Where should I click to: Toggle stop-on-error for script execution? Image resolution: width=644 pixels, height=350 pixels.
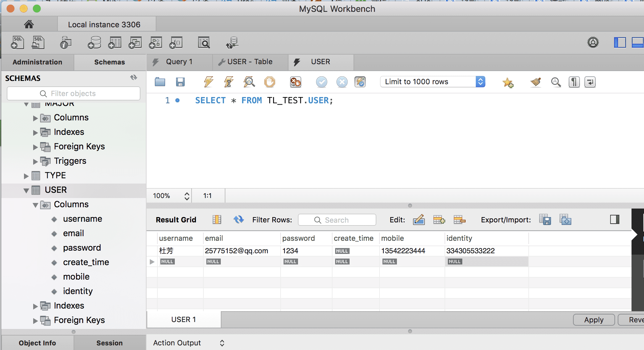295,82
